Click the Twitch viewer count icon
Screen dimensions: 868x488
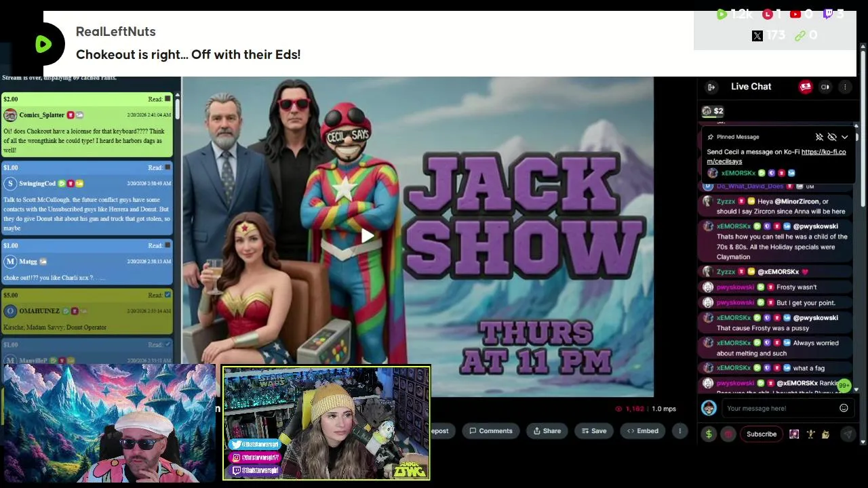[828, 14]
